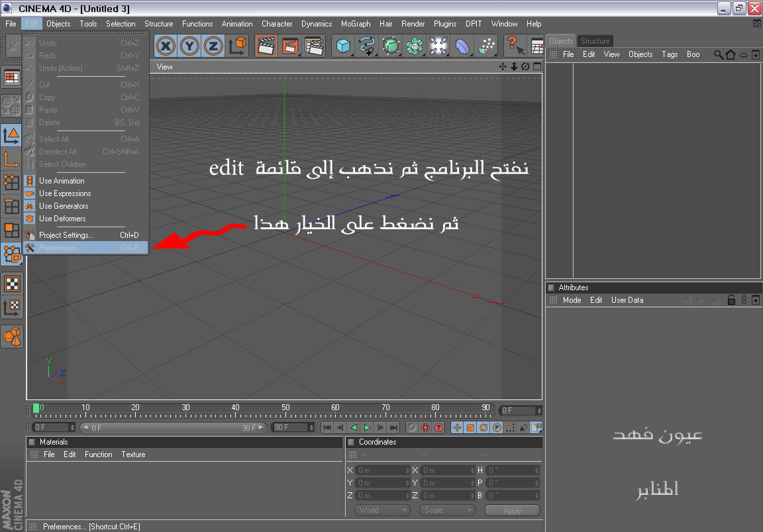Viewport: 763px width, 532px height.
Task: Click the end frame 90 F stepper
Action: [311, 427]
